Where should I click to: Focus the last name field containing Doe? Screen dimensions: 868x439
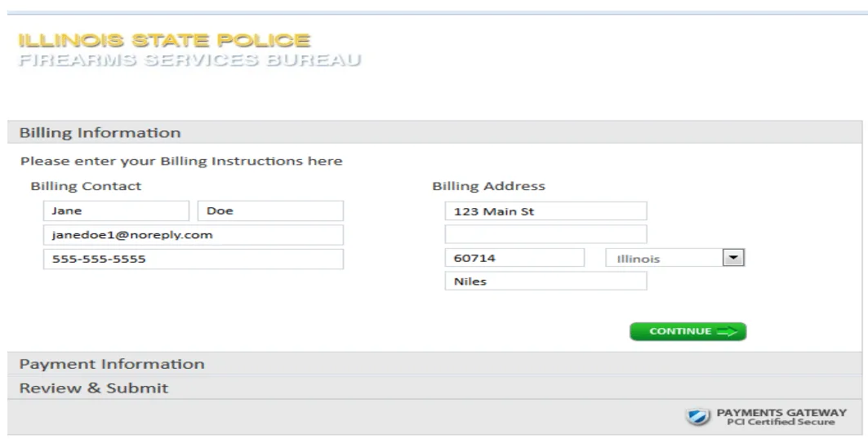[271, 211]
